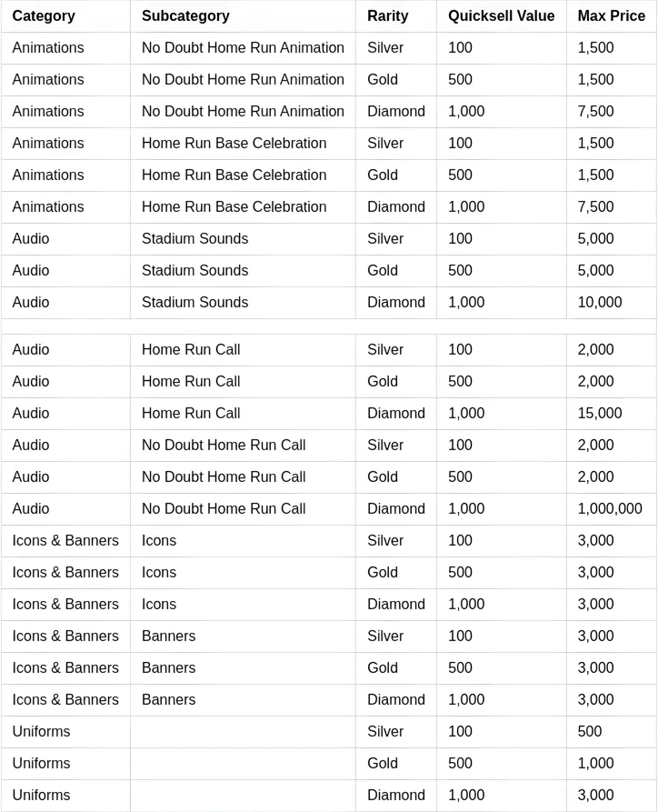The height and width of the screenshot is (812, 658).
Task: Click Silver rarity in the Banners row
Action: point(385,636)
